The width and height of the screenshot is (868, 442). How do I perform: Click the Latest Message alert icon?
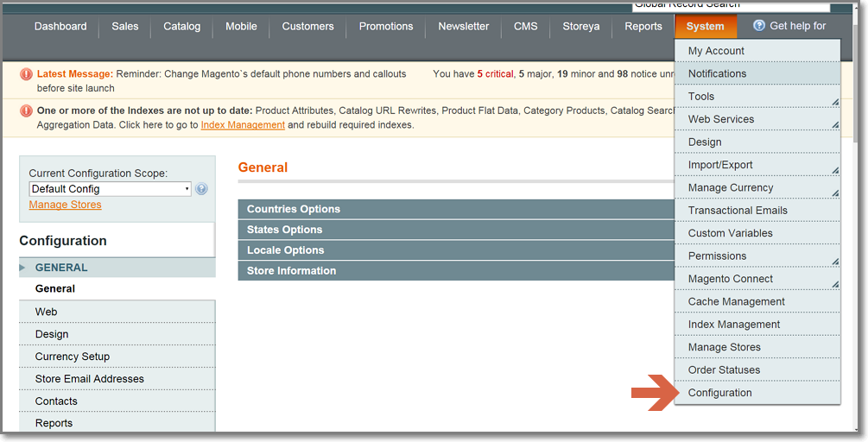[26, 75]
